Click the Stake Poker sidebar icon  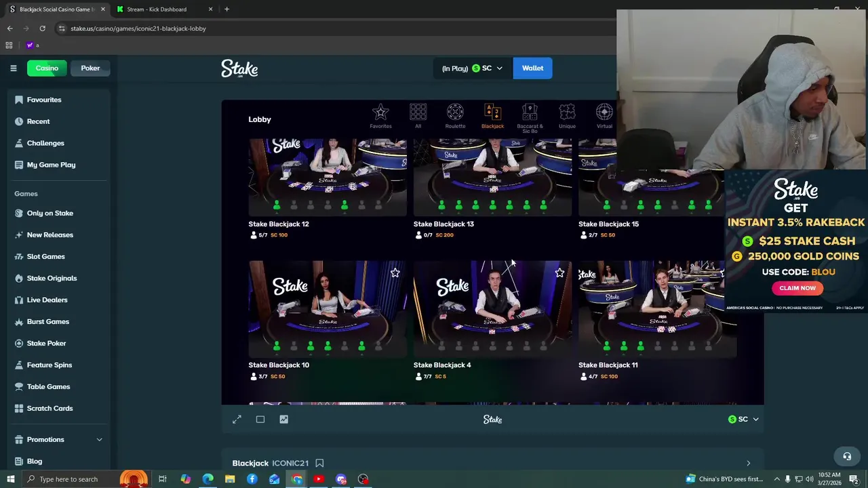(19, 343)
